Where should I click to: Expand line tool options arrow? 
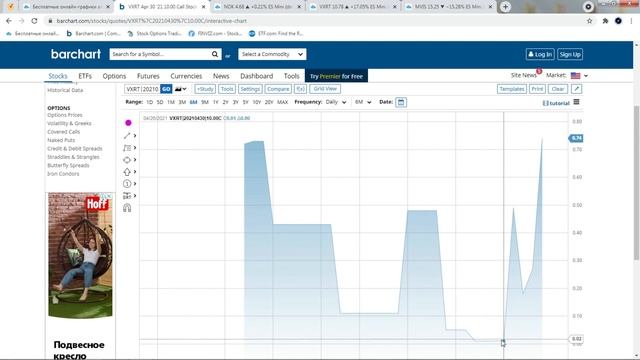[135, 136]
